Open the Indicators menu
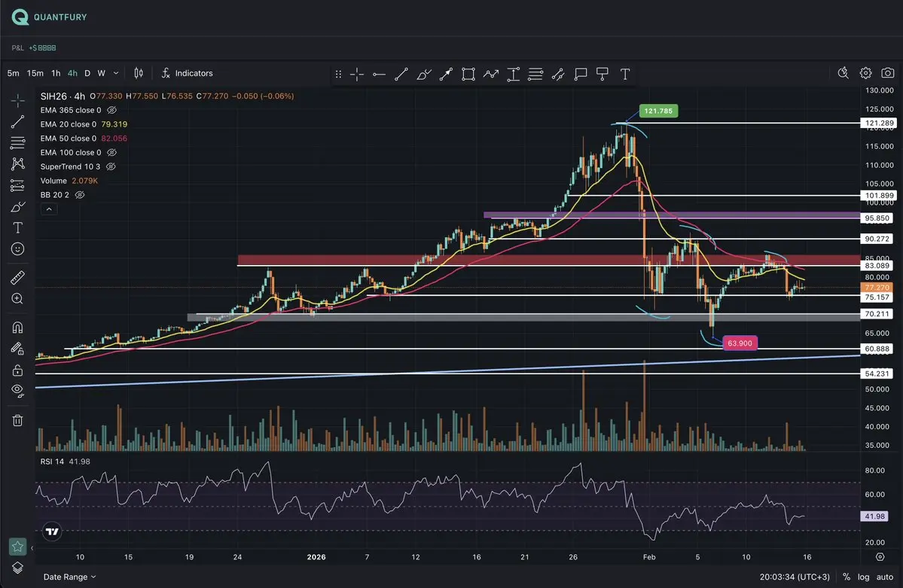Screen dimensions: 903x588 click(x=188, y=73)
